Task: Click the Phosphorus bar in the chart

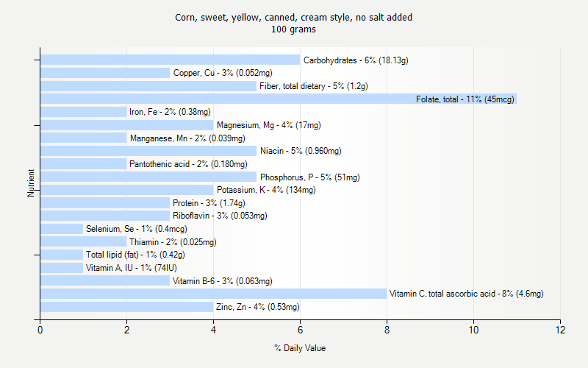Action: click(148, 177)
